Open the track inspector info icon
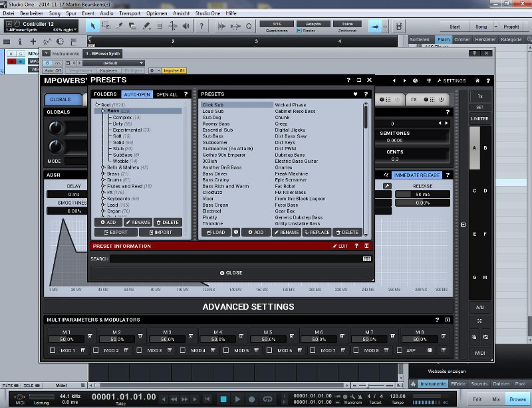532x408 pixels. coord(20,41)
